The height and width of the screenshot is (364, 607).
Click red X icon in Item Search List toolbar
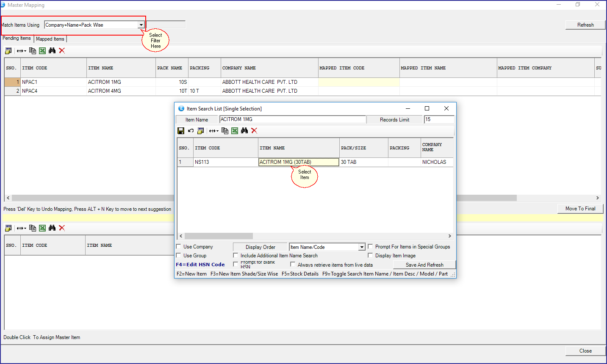[254, 131]
